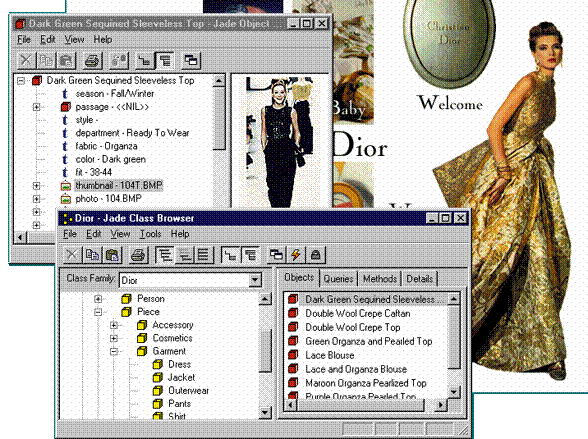Expand the photo - 104.BMP node

click(x=36, y=199)
